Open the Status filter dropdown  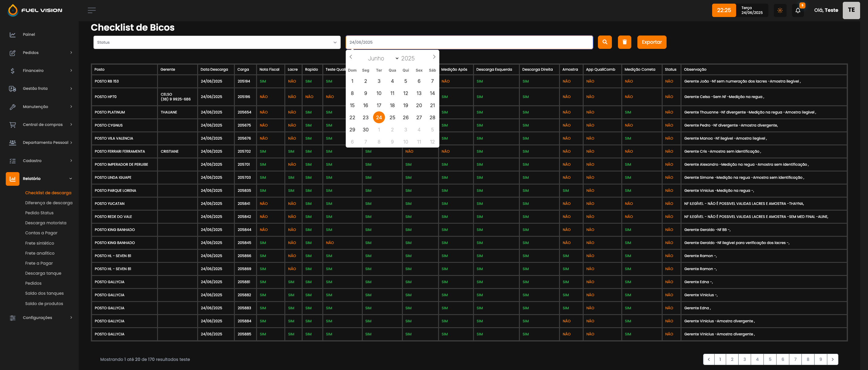tap(217, 42)
